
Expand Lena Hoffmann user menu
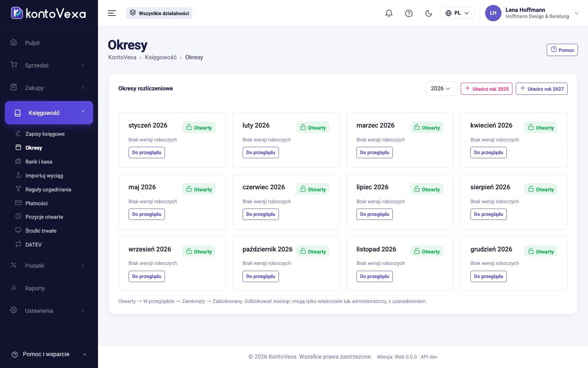click(x=532, y=13)
